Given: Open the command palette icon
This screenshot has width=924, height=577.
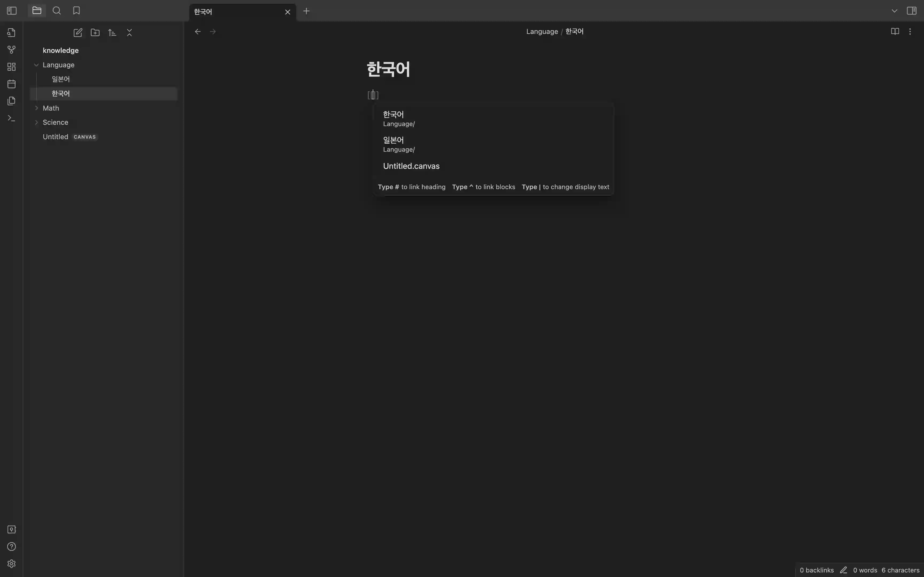Looking at the screenshot, I should (x=11, y=118).
